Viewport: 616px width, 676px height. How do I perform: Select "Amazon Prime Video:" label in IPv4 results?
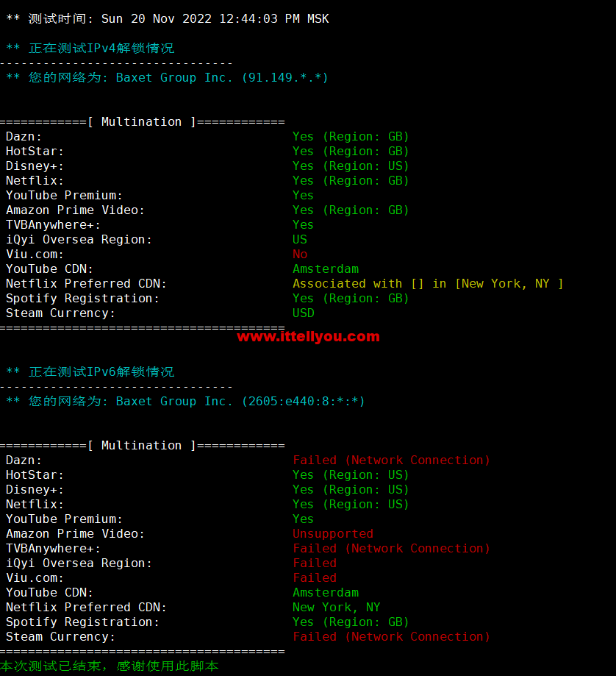[x=75, y=210]
